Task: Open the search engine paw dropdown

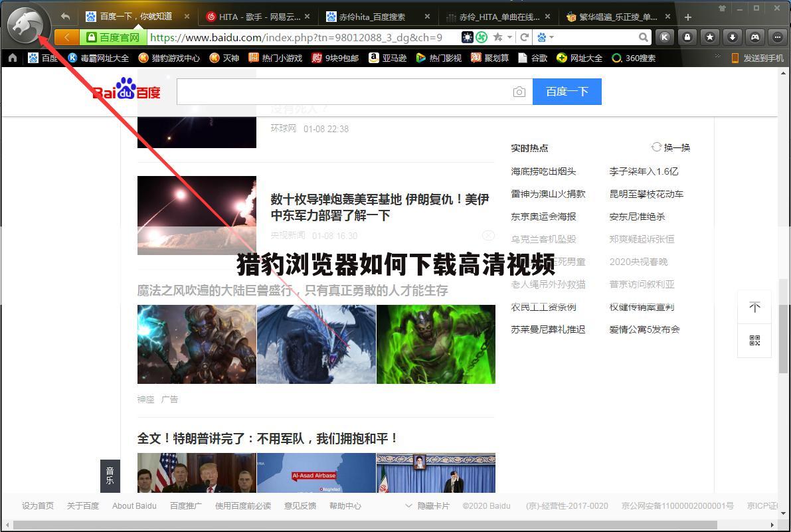Action: (x=545, y=37)
